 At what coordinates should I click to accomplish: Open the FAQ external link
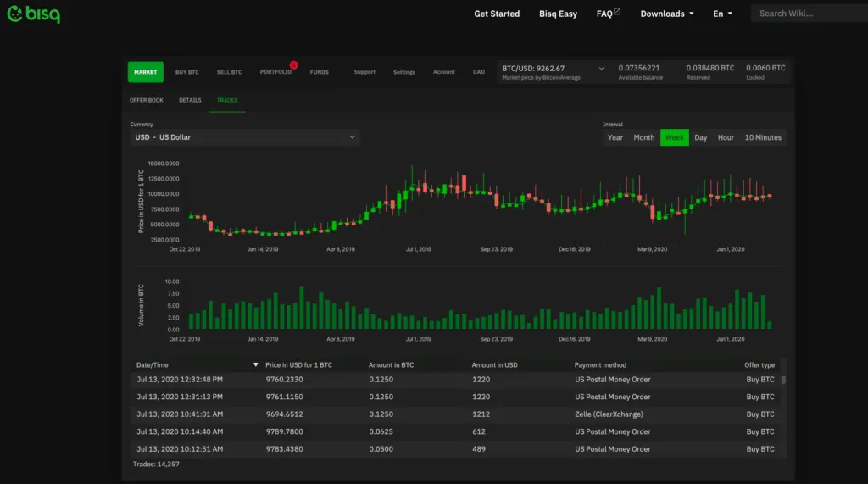click(x=608, y=14)
